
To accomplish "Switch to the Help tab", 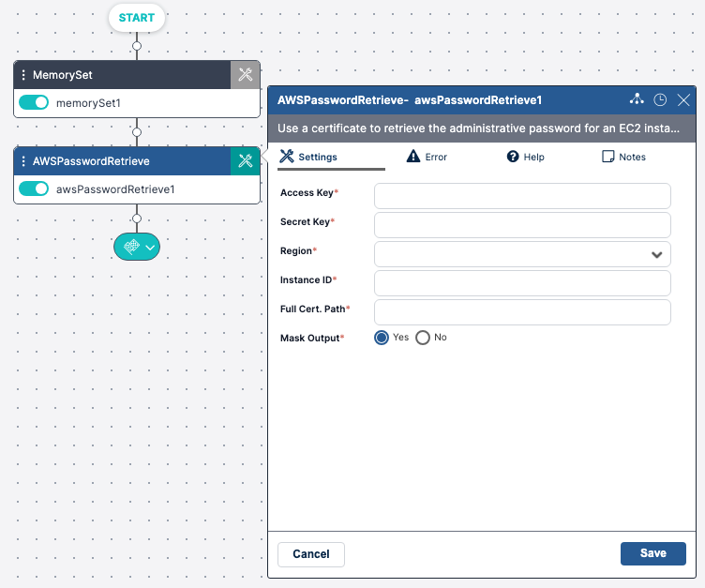I will click(526, 157).
